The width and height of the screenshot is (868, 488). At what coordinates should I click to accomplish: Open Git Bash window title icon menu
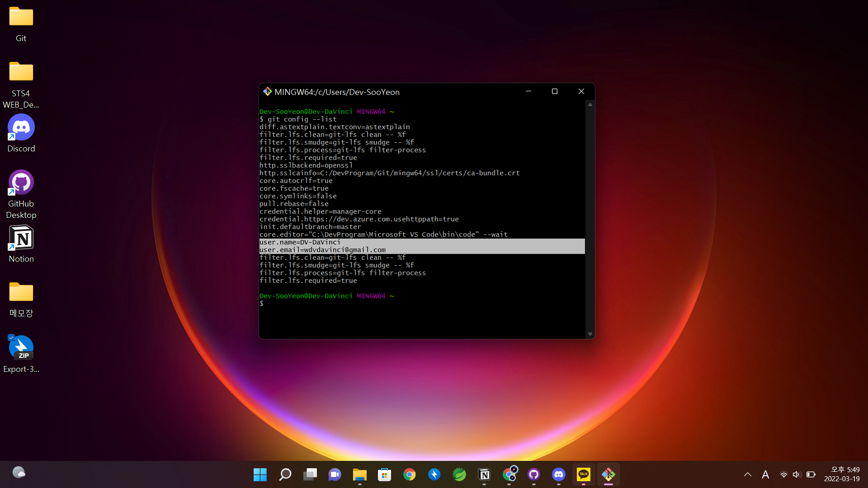[x=267, y=92]
